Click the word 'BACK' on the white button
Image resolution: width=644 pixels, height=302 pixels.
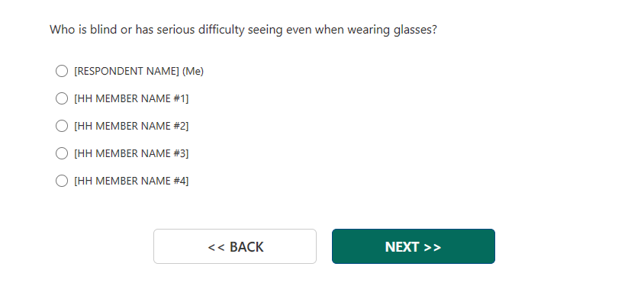tap(246, 247)
